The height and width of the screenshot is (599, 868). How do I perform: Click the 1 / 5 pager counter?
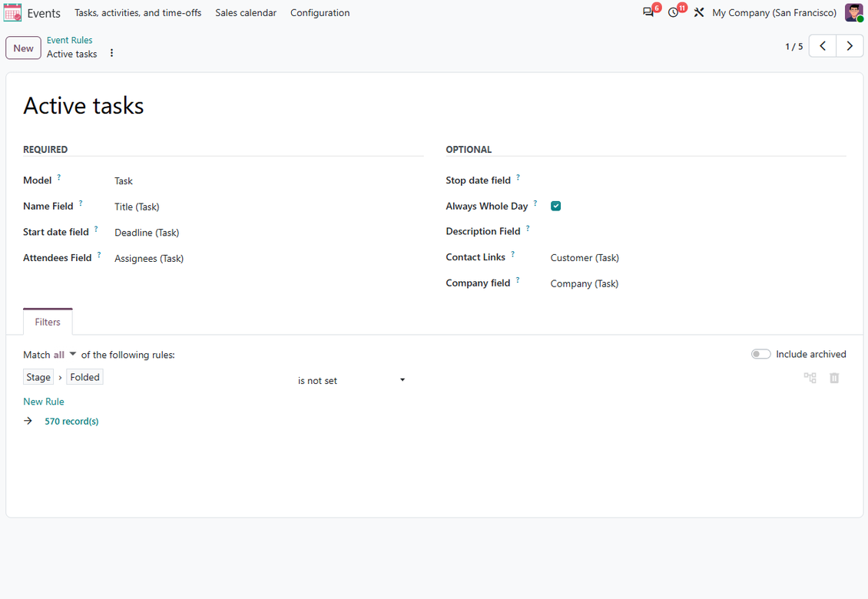[793, 47]
